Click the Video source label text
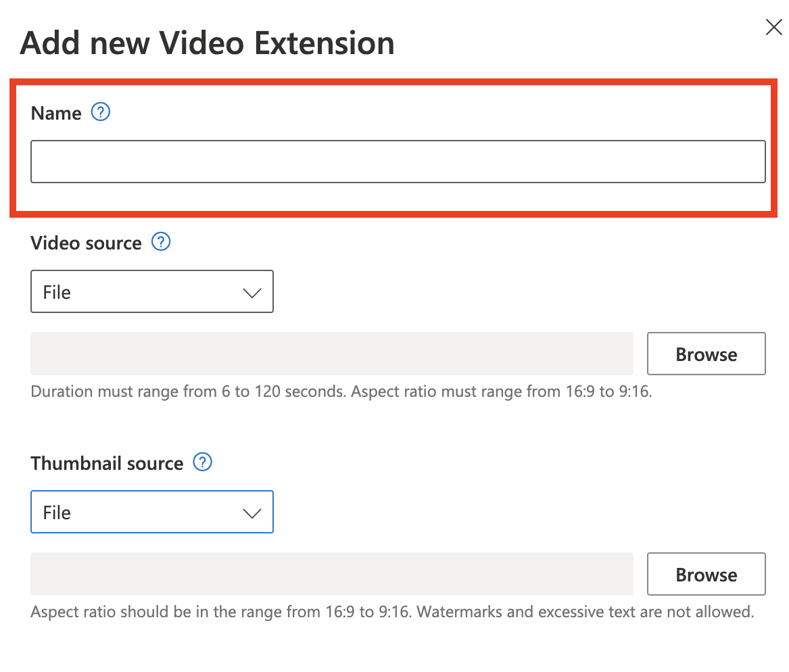Image resolution: width=789 pixels, height=672 pixels. point(86,243)
